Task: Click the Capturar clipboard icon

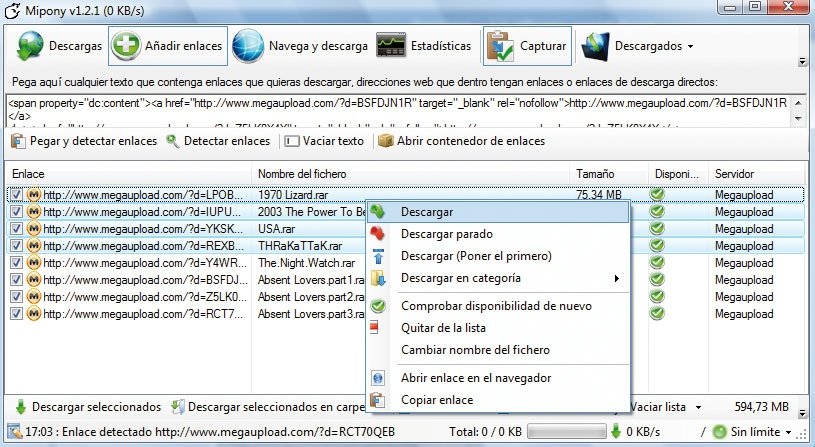Action: [x=499, y=46]
